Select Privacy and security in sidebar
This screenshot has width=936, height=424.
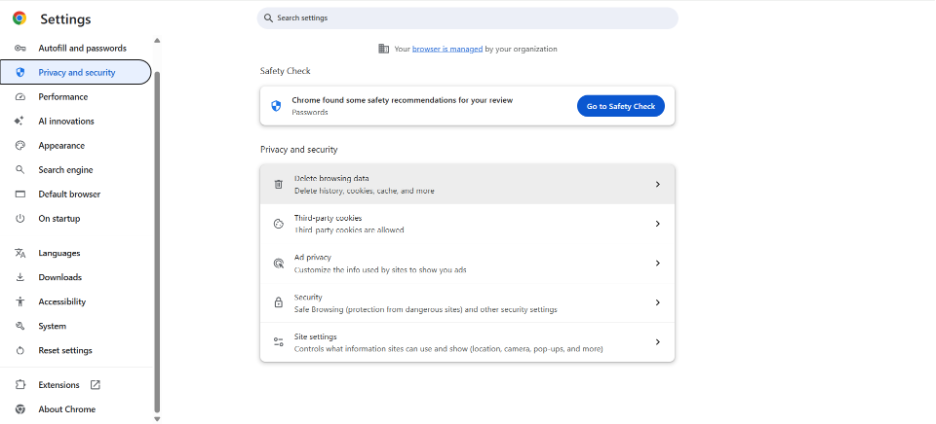click(76, 72)
